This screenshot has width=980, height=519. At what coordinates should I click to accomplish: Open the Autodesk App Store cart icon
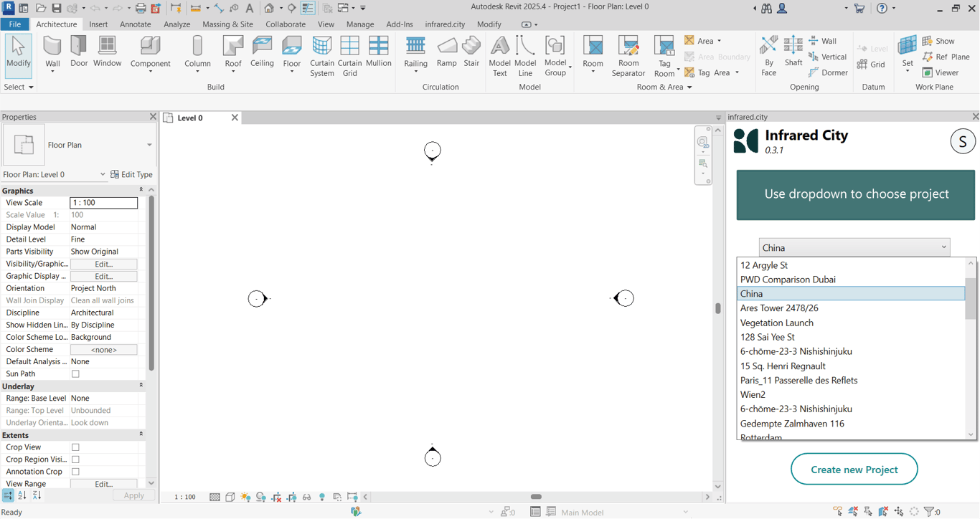[859, 8]
